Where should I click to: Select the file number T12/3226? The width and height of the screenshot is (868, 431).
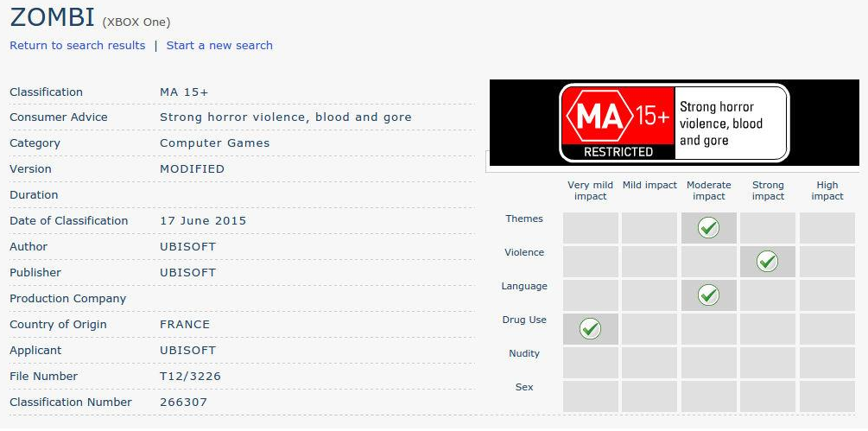click(x=190, y=377)
